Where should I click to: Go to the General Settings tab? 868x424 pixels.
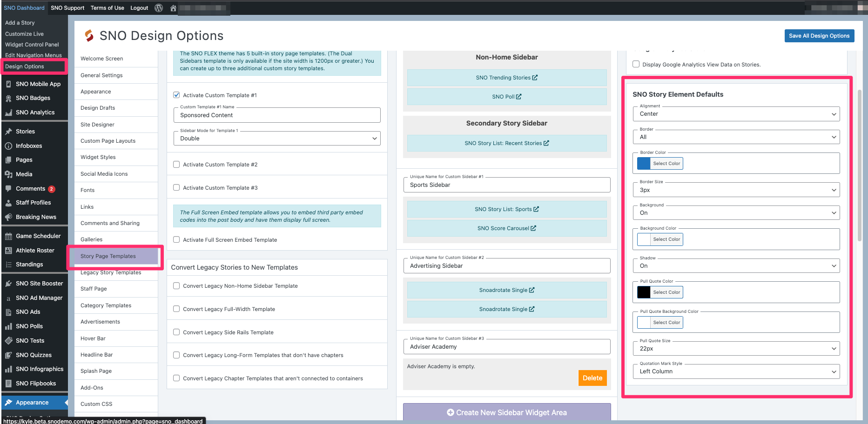pos(116,75)
